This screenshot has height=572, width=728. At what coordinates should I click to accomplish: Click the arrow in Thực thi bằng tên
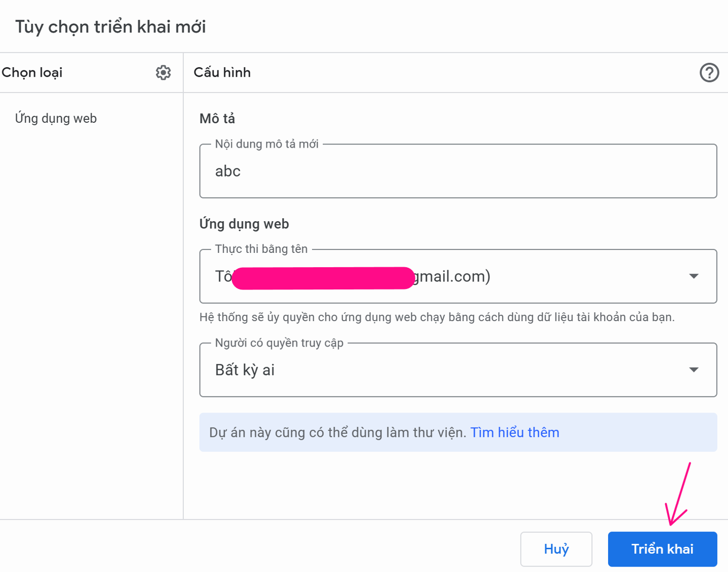[693, 276]
